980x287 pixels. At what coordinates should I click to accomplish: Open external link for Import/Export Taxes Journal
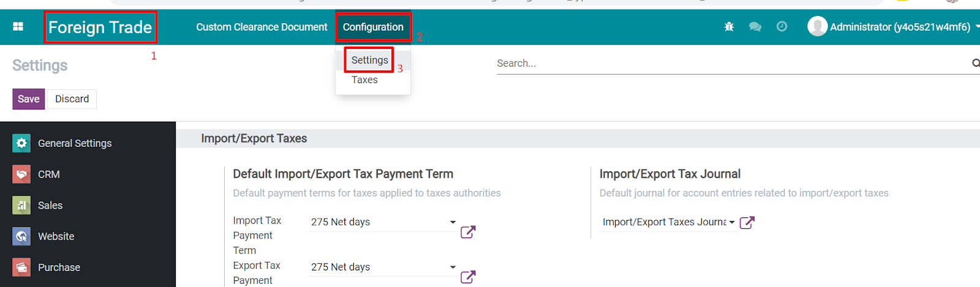tap(747, 222)
